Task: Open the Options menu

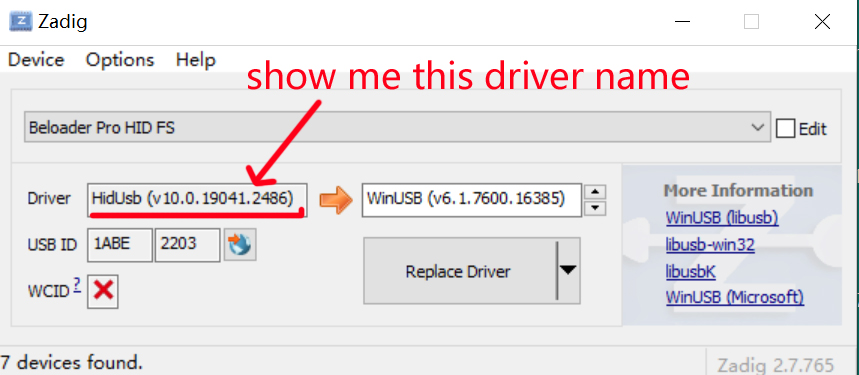Action: (120, 60)
